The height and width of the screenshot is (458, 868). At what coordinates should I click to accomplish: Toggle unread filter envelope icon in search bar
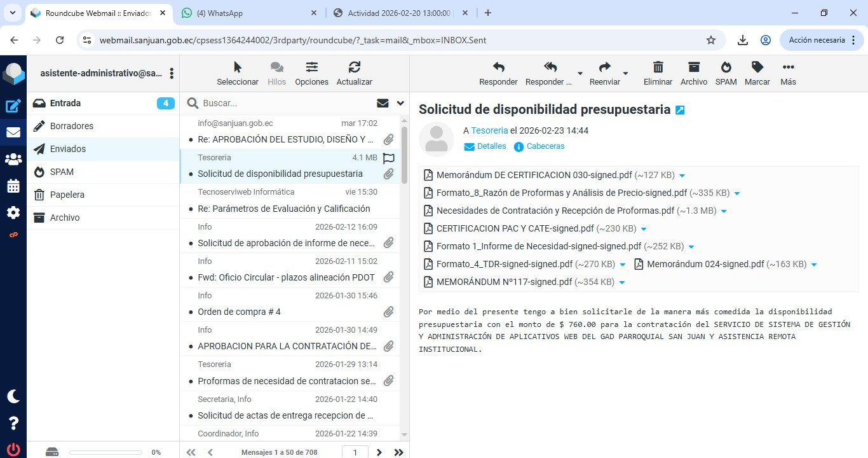point(383,103)
